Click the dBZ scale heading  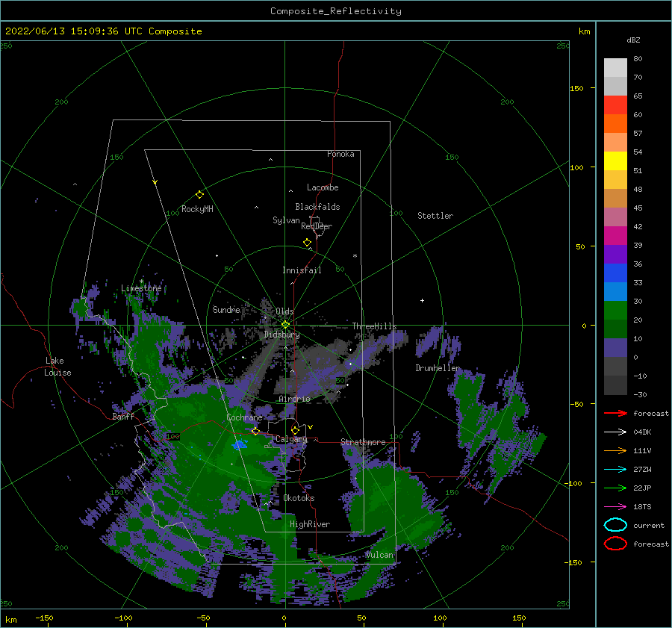[x=633, y=40]
